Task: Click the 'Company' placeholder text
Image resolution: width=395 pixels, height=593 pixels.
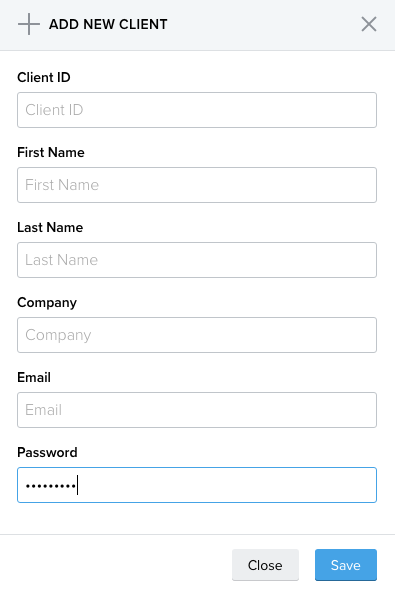Action: pyautogui.click(x=58, y=335)
